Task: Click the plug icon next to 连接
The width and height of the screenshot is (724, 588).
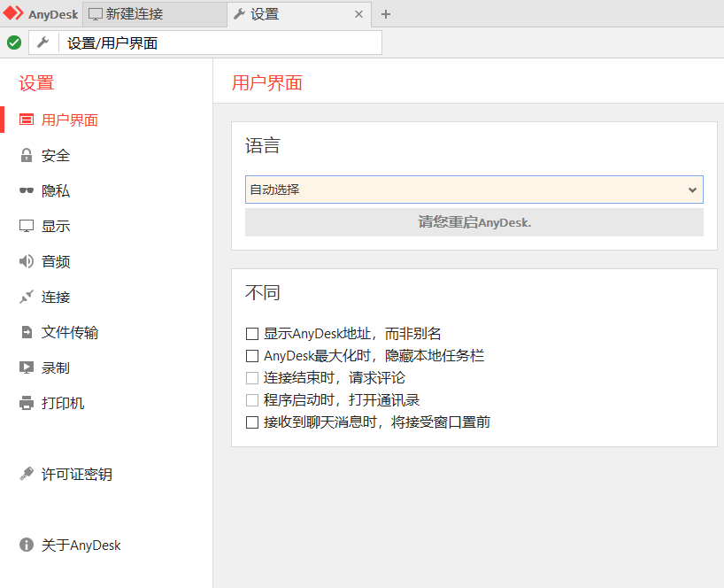Action: pyautogui.click(x=27, y=297)
